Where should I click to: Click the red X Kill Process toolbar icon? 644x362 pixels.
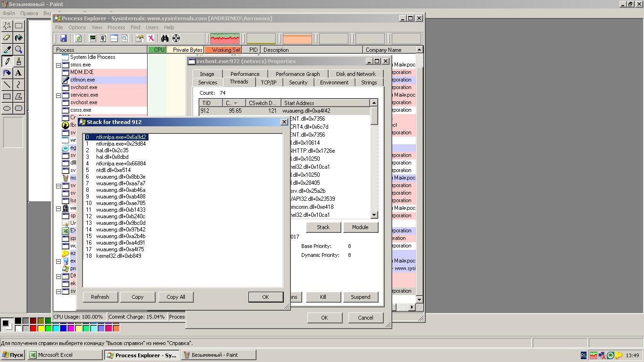click(x=151, y=39)
